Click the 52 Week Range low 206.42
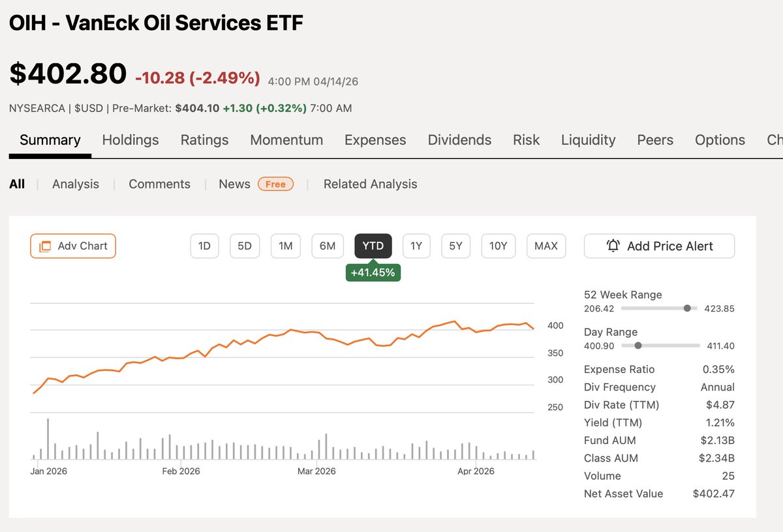Screen dimensions: 783x532 click(x=599, y=308)
